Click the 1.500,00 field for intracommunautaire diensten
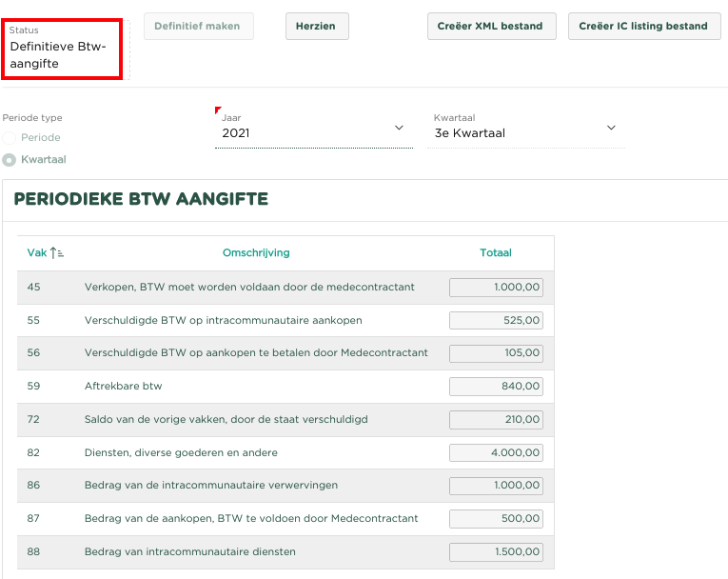Image resolution: width=728 pixels, height=579 pixels. point(496,552)
